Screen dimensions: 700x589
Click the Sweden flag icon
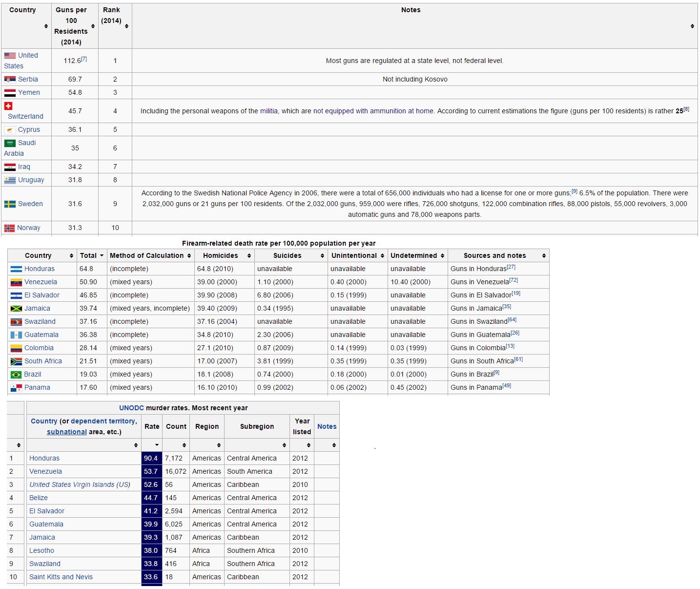click(10, 204)
